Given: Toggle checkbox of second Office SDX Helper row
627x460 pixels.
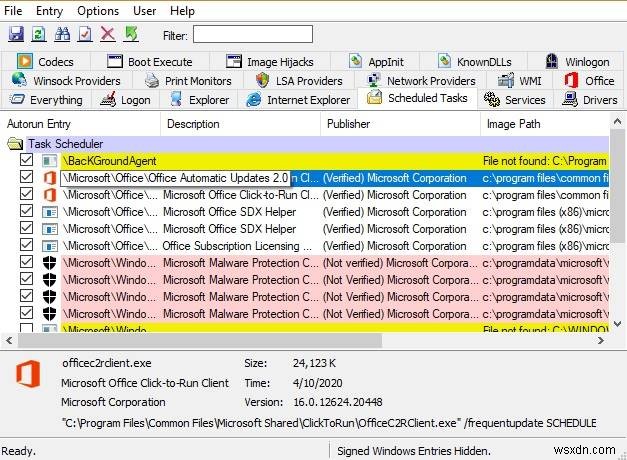Looking at the screenshot, I should point(26,228).
